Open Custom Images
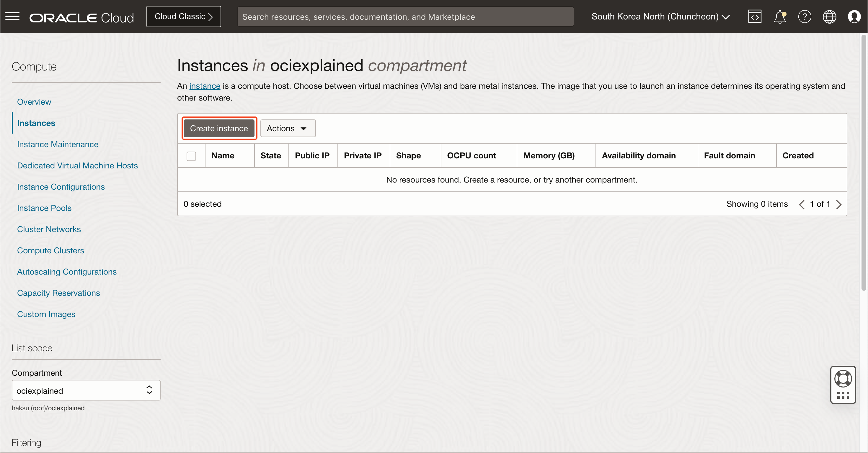 [x=46, y=314]
